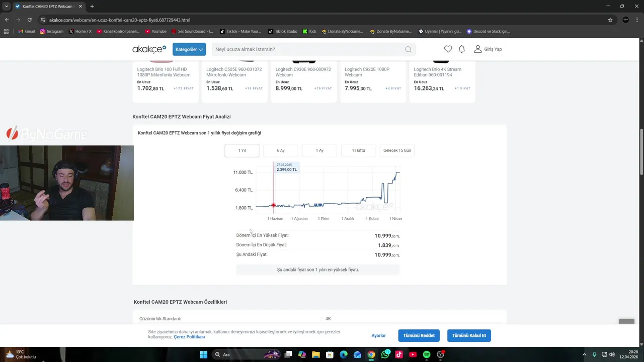Screen dimensions: 644x362
Task: Open the TikTok Studio bookmark
Action: pos(282,31)
